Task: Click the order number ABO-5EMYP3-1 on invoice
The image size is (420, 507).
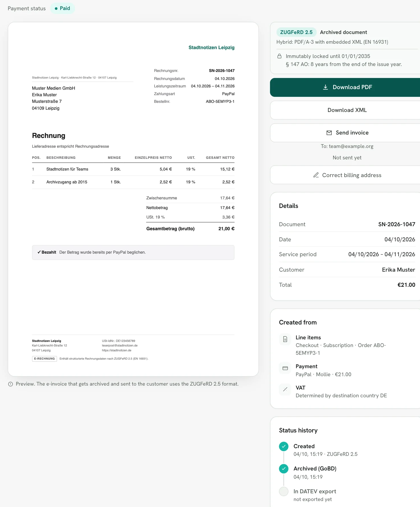Action: click(x=220, y=101)
